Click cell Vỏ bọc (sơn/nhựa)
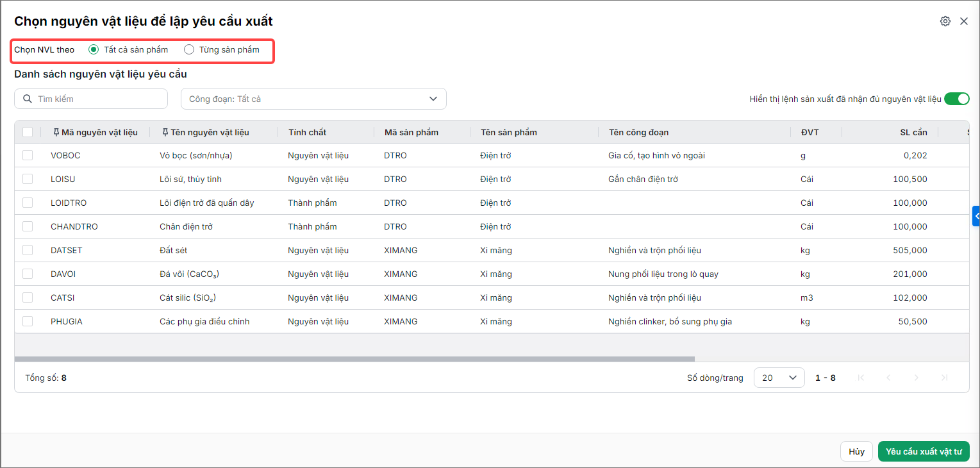Screen dimensions: 980x468 click(195, 155)
